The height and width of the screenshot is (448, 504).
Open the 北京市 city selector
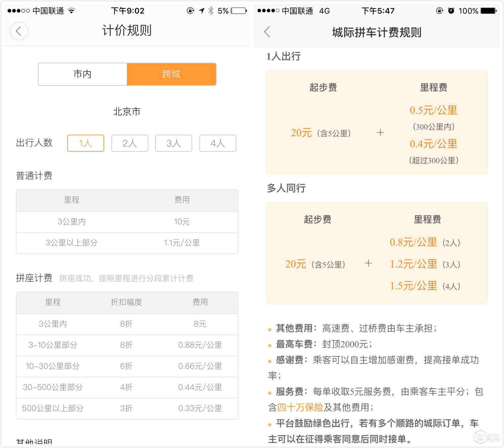[127, 112]
